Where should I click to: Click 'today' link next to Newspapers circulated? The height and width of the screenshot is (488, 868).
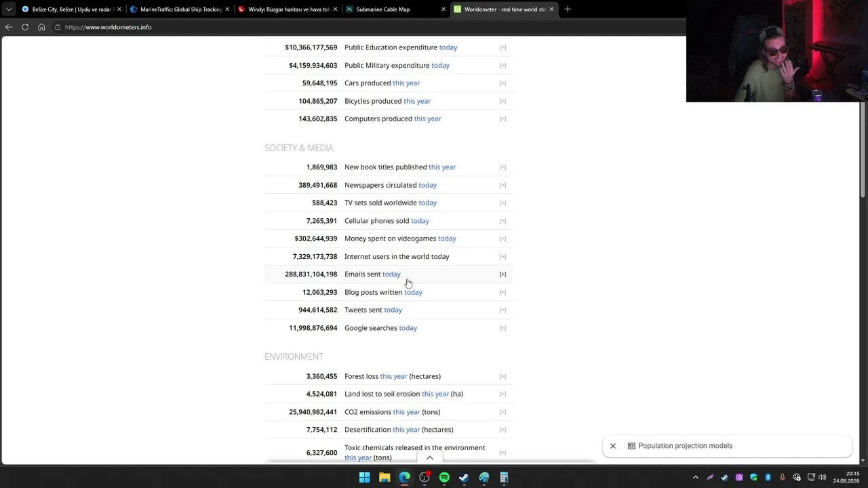[x=427, y=185]
